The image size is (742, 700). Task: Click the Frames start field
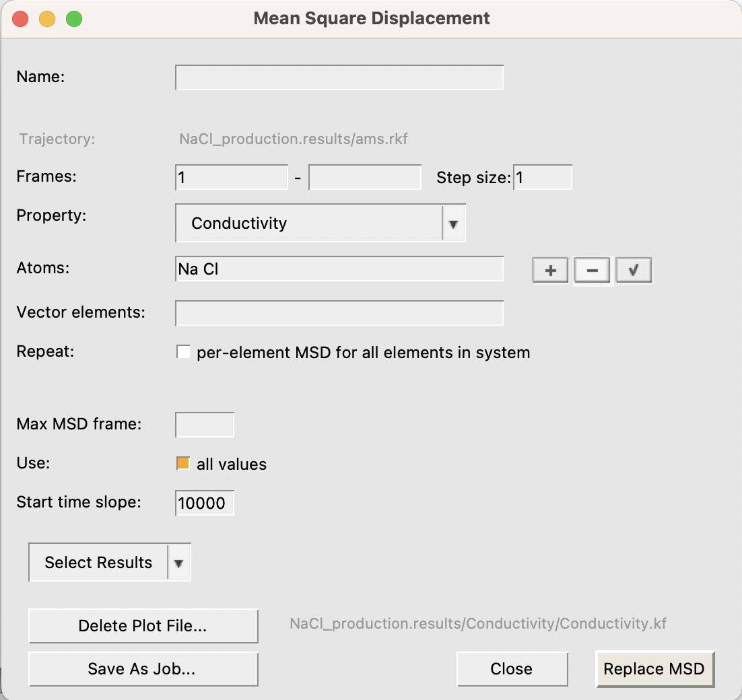pos(232,178)
